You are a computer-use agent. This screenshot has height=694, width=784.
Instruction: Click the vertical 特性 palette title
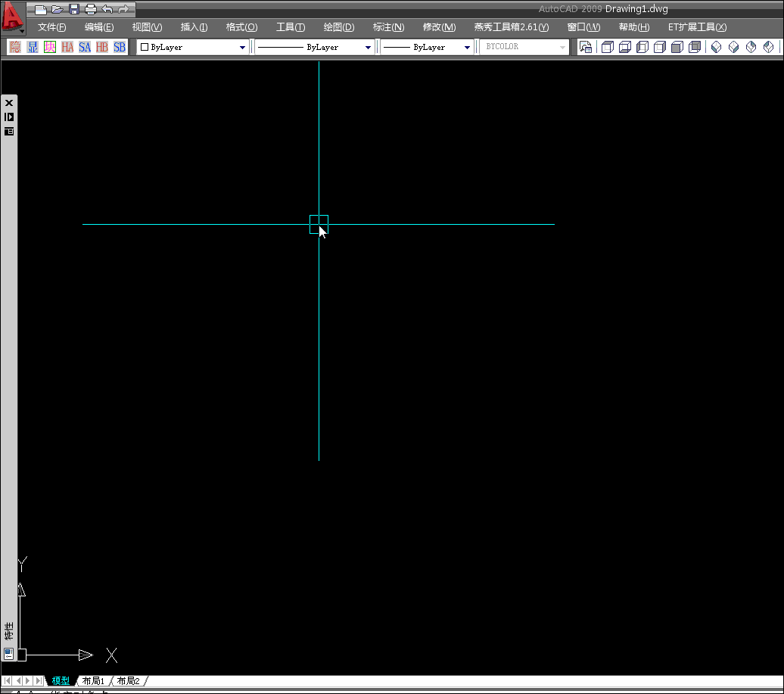[9, 631]
